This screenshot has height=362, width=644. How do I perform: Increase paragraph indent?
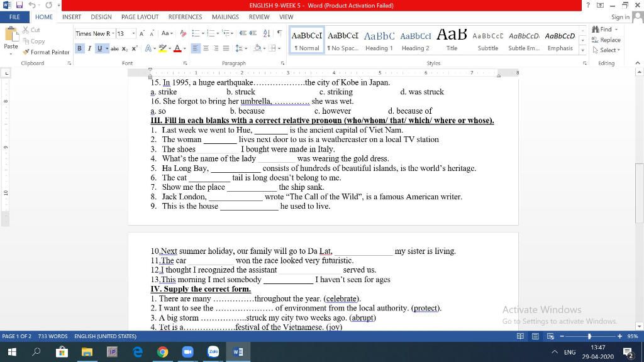[253, 33]
